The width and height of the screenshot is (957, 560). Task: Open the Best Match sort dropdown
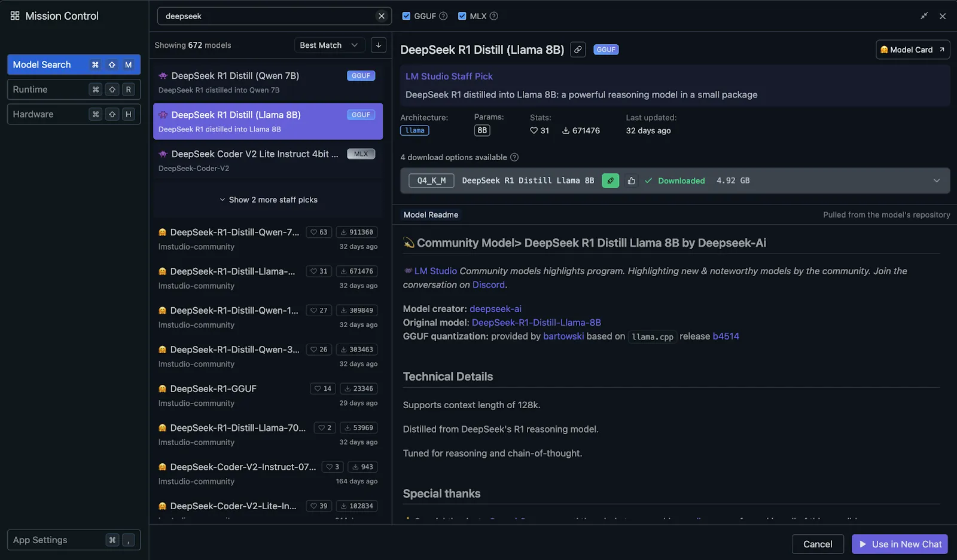pos(330,45)
